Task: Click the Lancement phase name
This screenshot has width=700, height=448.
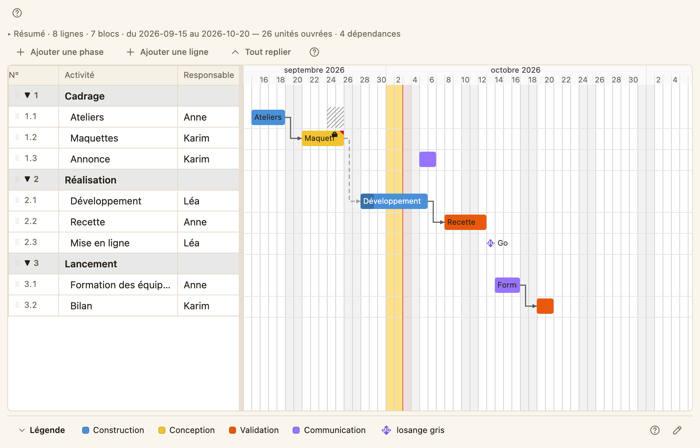Action: pos(91,264)
